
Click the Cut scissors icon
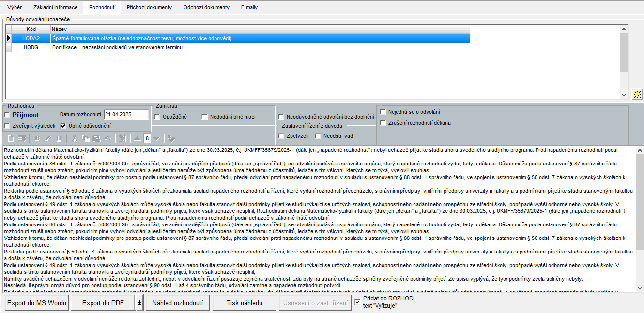coord(75,139)
